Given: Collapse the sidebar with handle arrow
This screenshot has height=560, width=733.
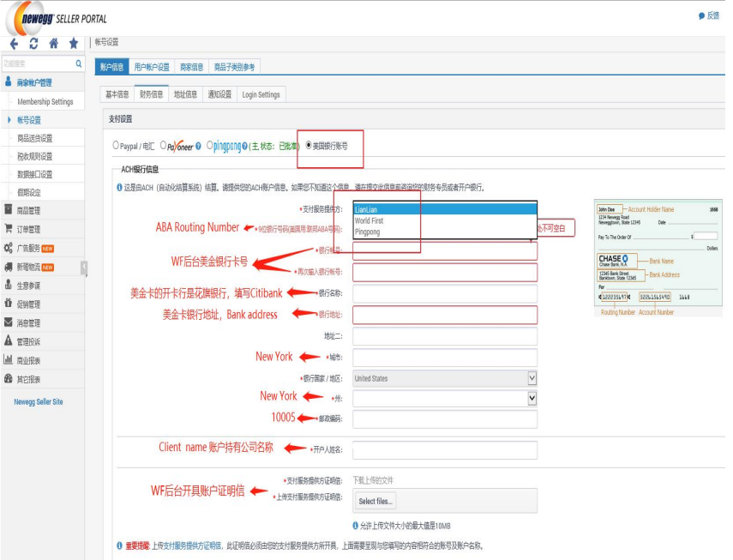Looking at the screenshot, I should click(x=85, y=268).
